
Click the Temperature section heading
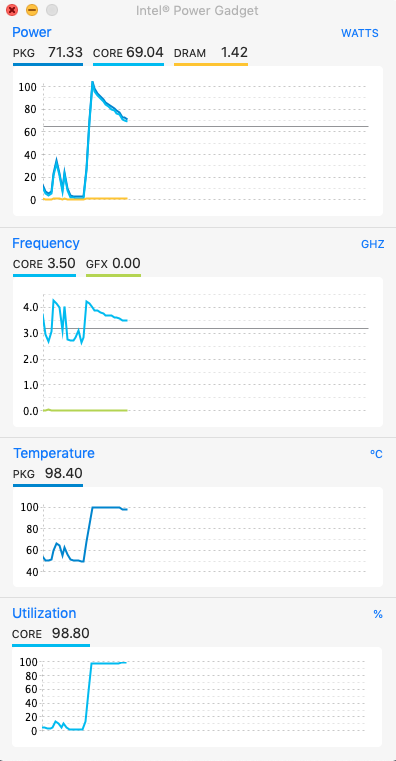[53, 453]
